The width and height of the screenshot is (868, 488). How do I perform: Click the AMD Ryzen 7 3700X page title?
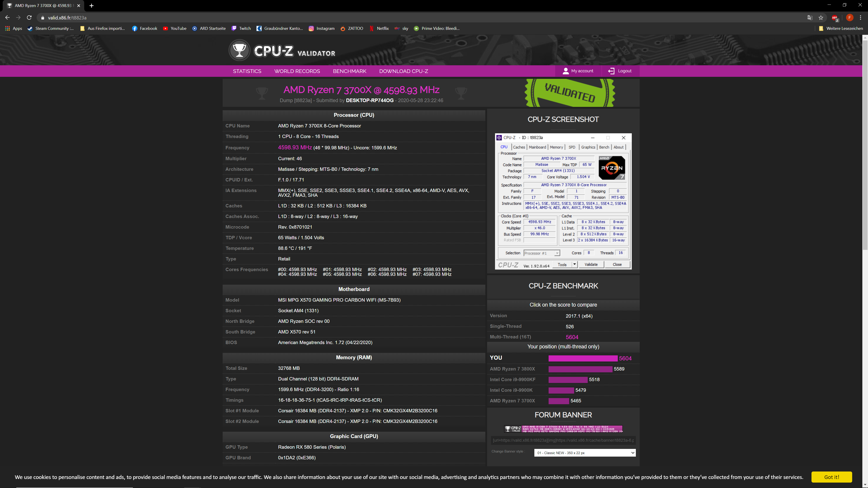point(361,90)
